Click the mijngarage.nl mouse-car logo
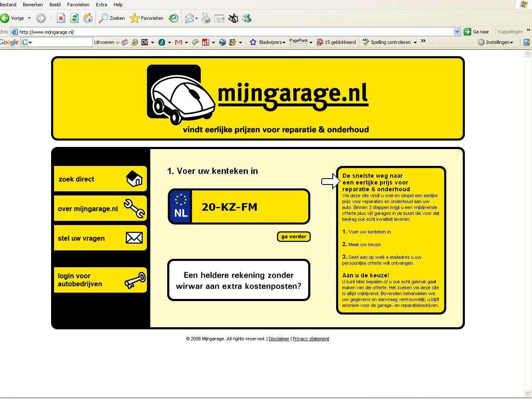The width and height of the screenshot is (532, 399). click(x=181, y=95)
